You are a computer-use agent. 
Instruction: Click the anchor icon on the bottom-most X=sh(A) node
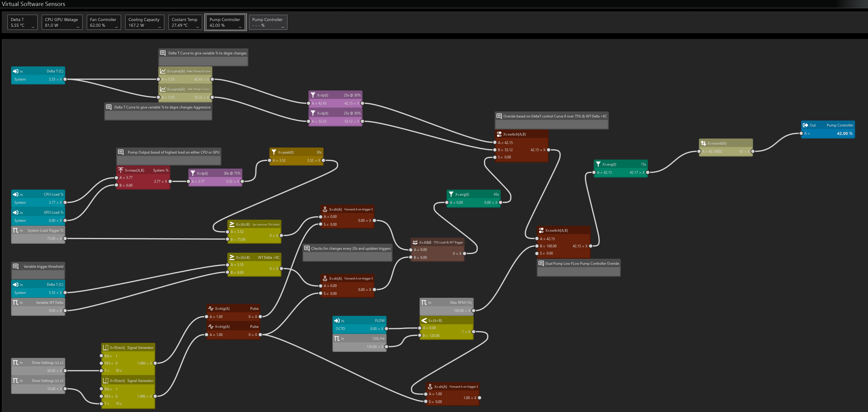tap(430, 386)
